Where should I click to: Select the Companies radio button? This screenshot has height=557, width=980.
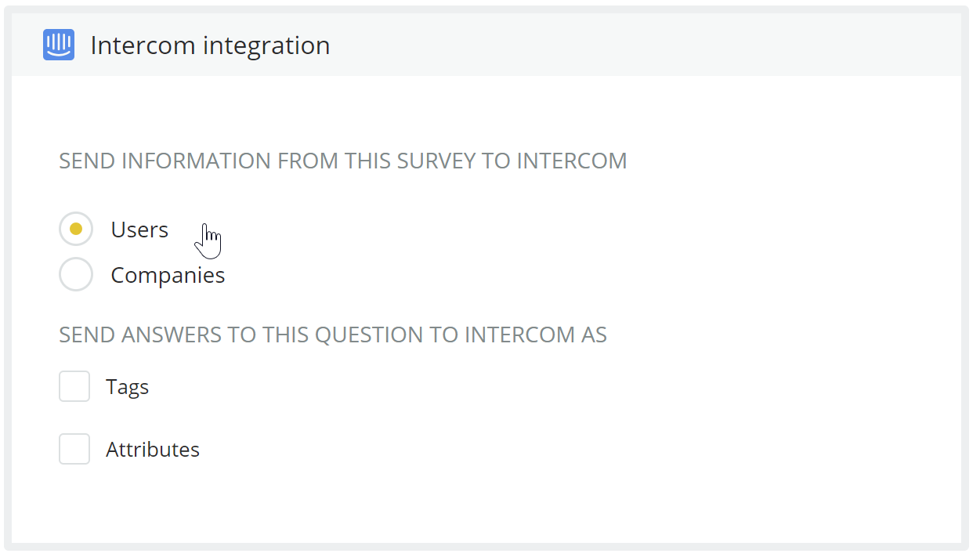pyautogui.click(x=76, y=275)
